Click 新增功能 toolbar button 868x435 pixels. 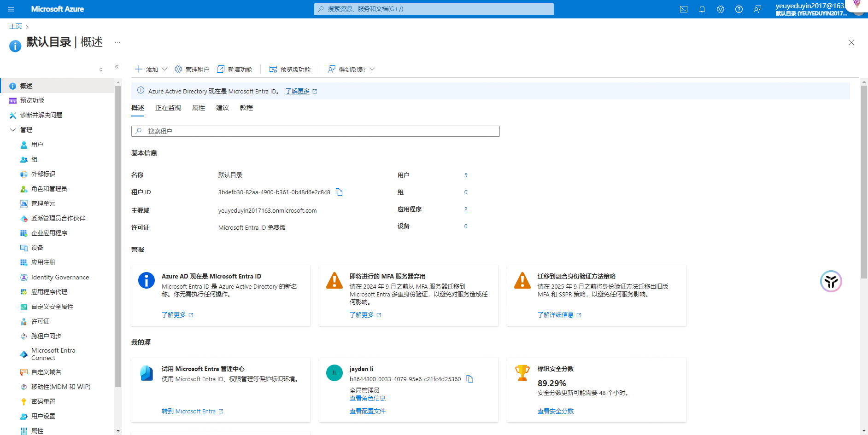point(235,70)
